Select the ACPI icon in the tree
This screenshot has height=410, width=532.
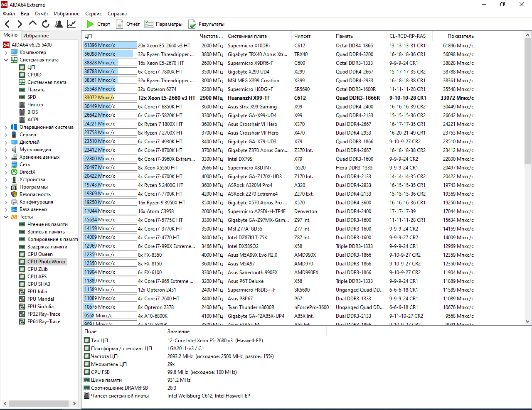click(x=22, y=120)
